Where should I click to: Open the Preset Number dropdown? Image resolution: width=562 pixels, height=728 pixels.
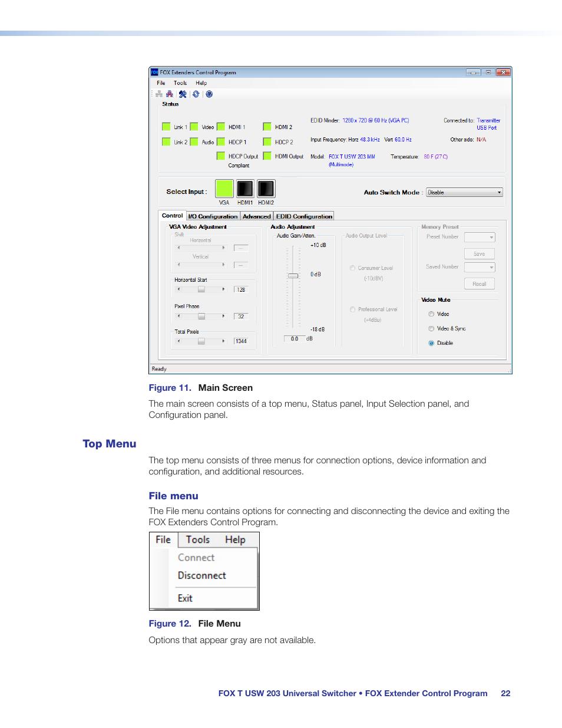pos(480,237)
